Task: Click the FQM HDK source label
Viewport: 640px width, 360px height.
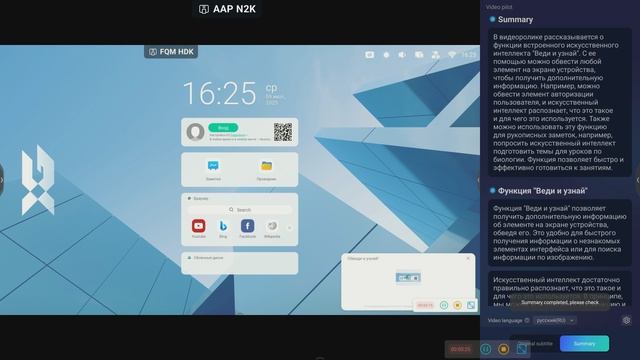Action: [171, 52]
